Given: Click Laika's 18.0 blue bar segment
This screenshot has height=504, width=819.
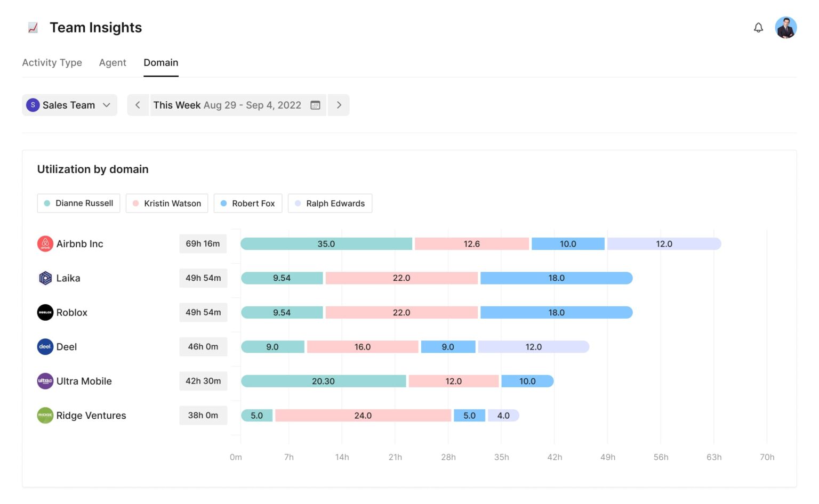Looking at the screenshot, I should pyautogui.click(x=556, y=278).
